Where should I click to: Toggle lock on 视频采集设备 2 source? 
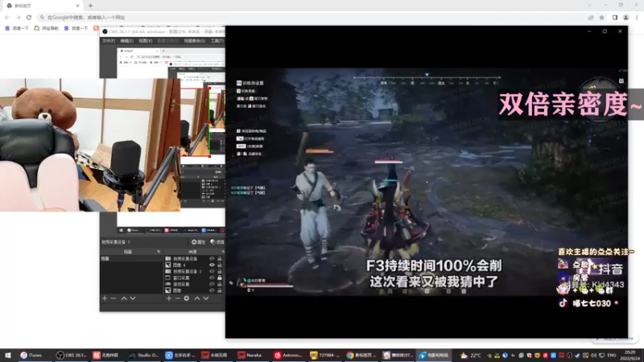(220, 271)
